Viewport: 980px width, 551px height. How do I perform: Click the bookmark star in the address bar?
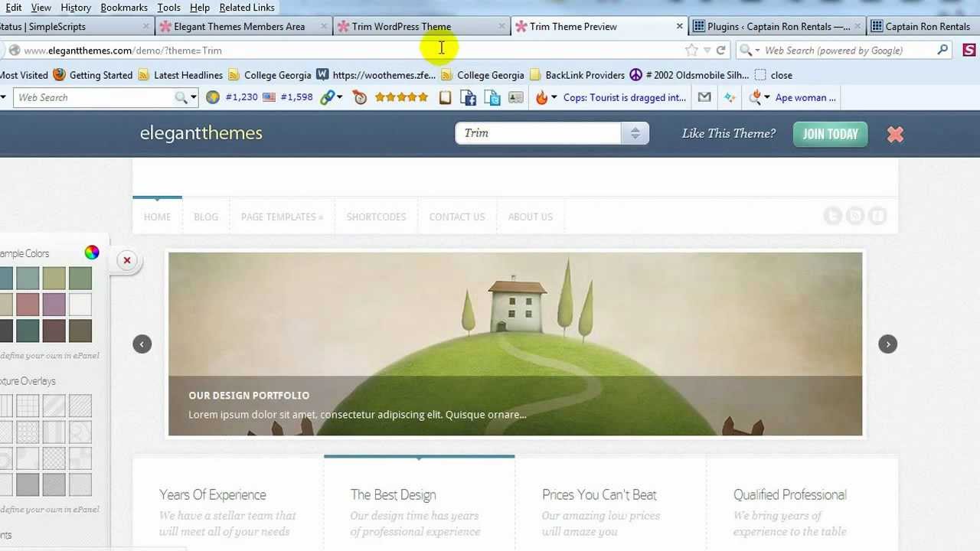[x=692, y=51]
